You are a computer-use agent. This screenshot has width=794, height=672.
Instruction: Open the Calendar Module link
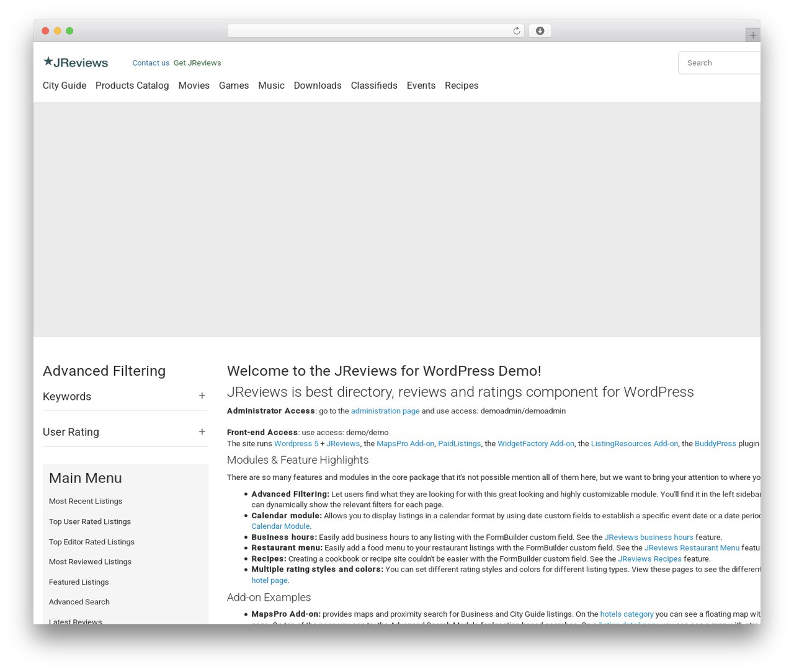[x=280, y=526]
